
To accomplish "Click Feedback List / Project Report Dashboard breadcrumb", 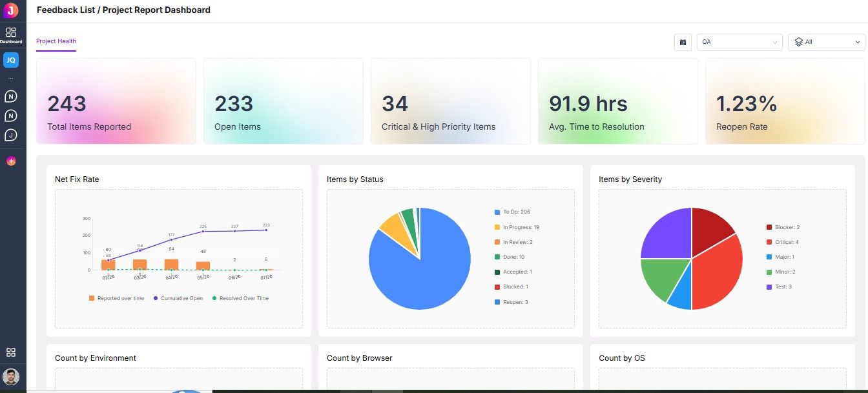I will (x=123, y=10).
